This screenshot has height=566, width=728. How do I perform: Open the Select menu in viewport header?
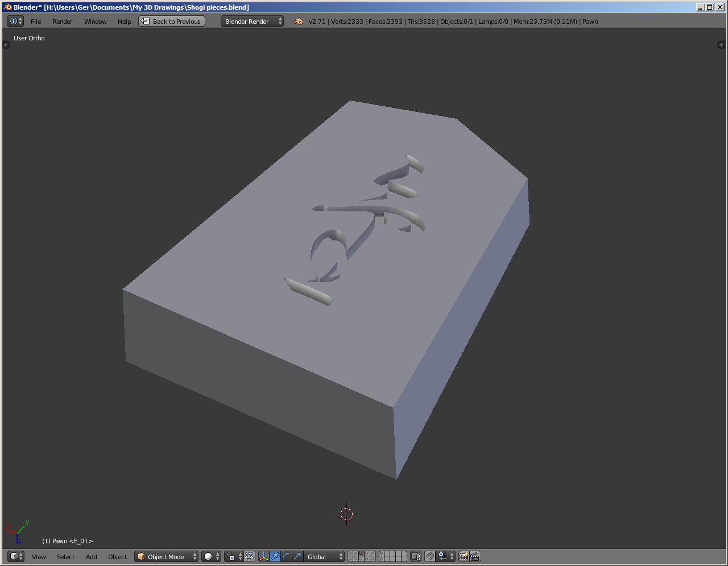tap(65, 557)
